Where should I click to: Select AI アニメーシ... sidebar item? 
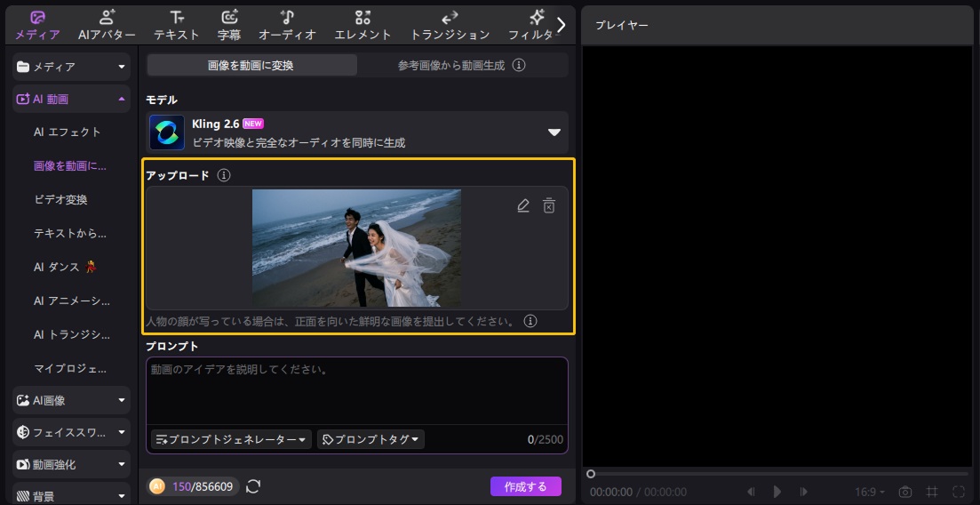pyautogui.click(x=71, y=301)
